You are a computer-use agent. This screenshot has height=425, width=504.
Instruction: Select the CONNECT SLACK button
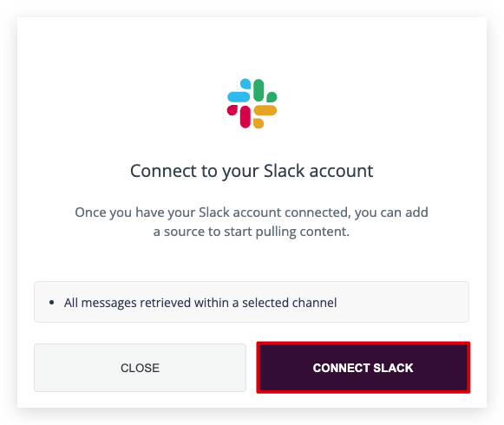tap(363, 368)
